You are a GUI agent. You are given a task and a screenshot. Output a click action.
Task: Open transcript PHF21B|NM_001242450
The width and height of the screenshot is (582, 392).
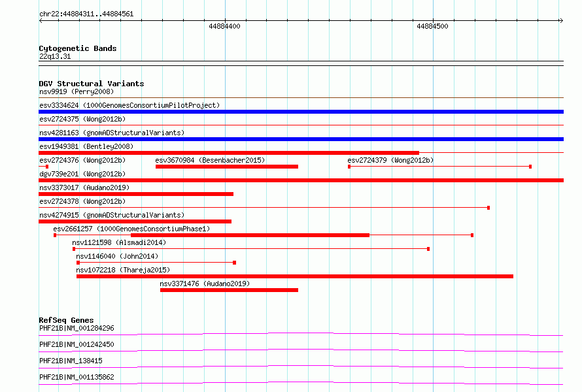[77, 344]
